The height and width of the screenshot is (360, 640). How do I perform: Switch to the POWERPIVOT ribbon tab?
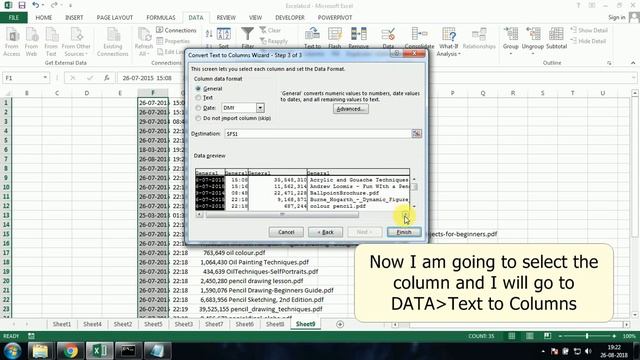click(335, 18)
